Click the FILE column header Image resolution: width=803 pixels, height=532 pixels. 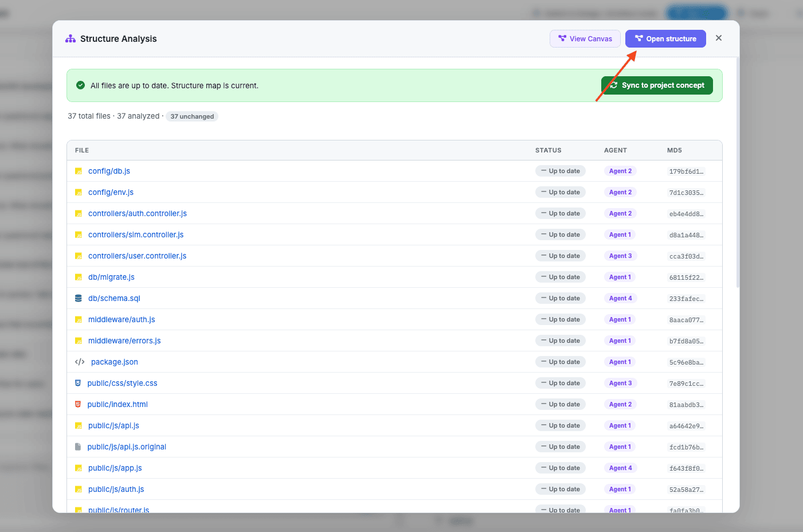[x=82, y=151]
